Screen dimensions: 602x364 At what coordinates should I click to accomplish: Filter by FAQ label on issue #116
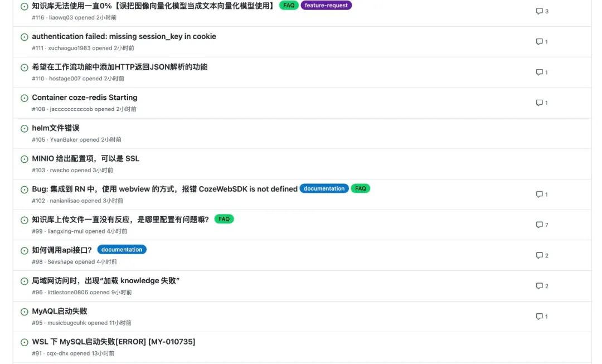coord(289,6)
